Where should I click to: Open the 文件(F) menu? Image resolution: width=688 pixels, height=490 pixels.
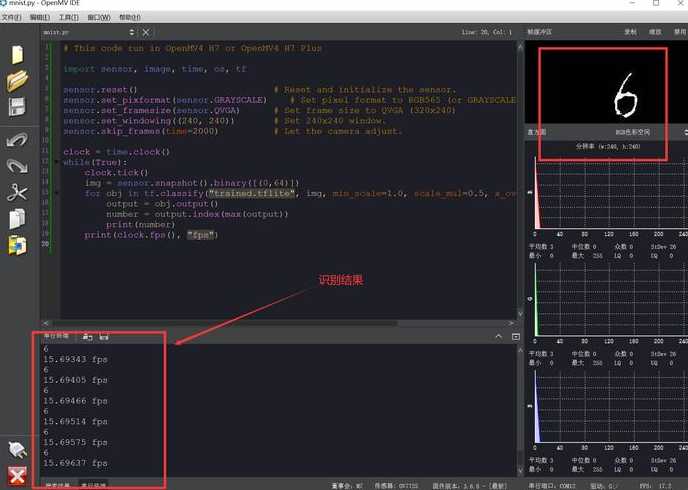coord(11,18)
